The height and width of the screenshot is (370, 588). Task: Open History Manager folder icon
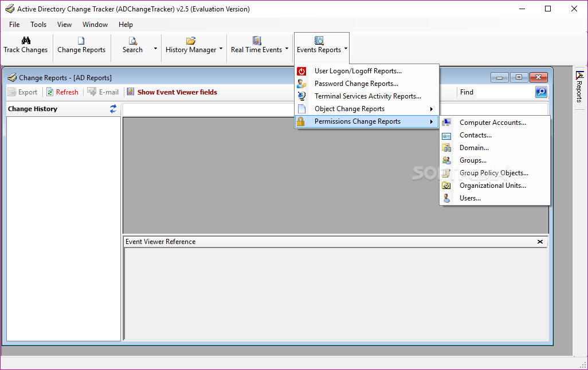coord(191,41)
